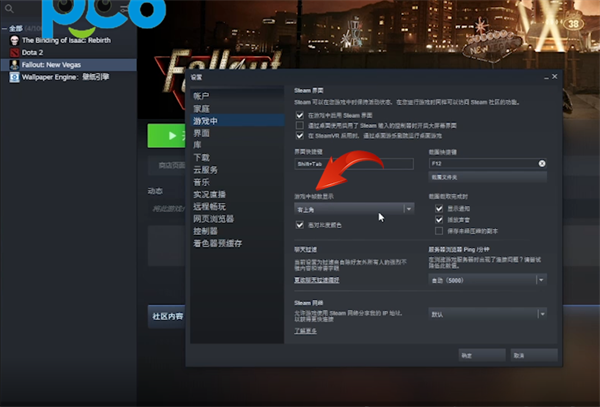Cancel settings with 取消 button
The height and width of the screenshot is (407, 600).
click(534, 355)
